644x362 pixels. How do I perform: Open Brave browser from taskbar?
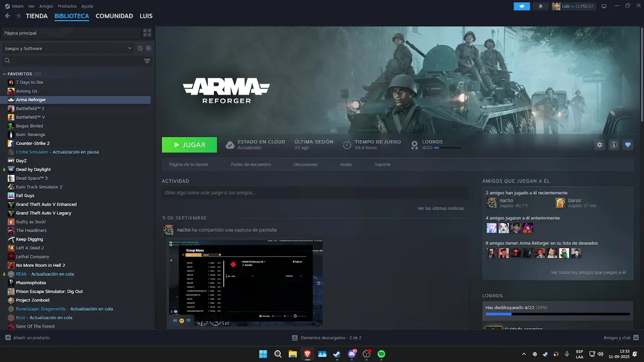point(307,354)
